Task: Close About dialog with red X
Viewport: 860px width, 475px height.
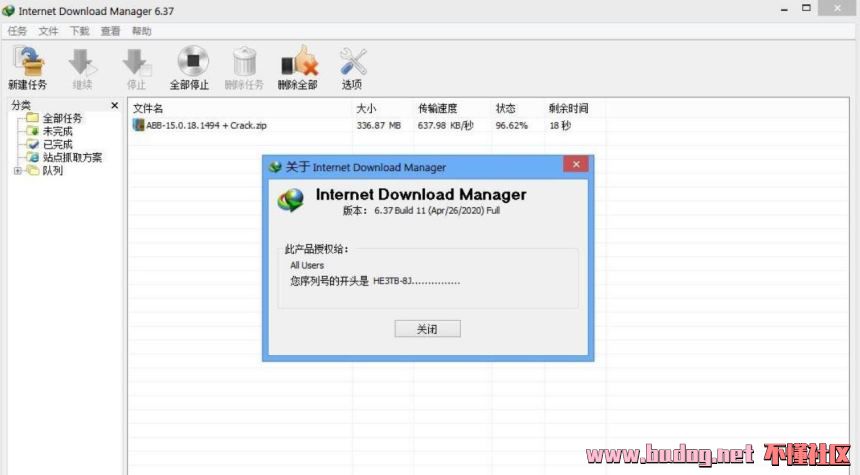Action: (x=576, y=164)
